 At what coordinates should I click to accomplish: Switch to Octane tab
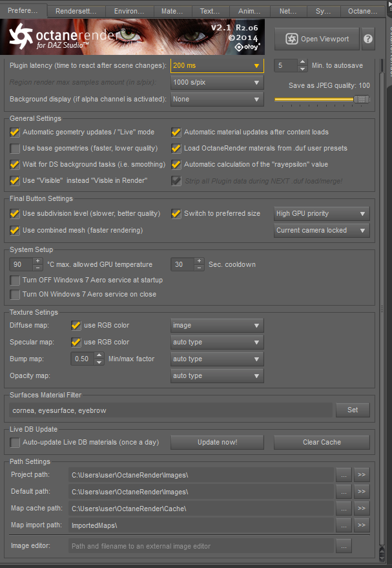pyautogui.click(x=363, y=11)
